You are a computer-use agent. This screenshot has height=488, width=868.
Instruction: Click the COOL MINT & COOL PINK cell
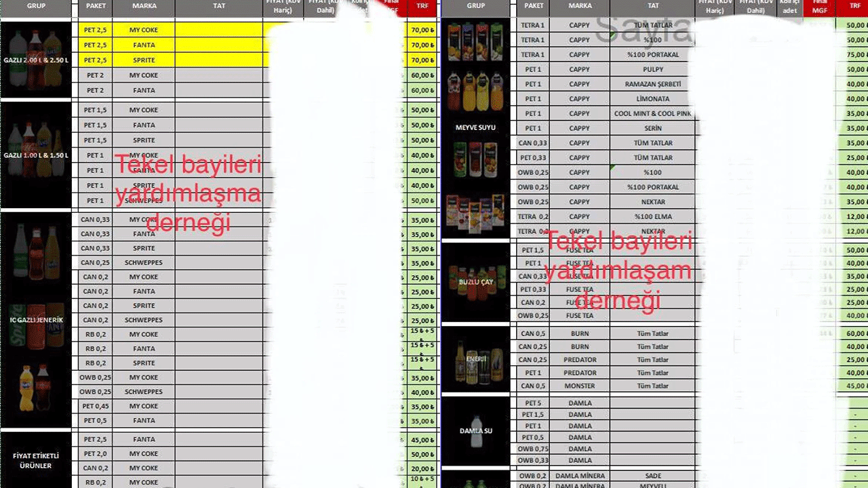tap(653, 114)
